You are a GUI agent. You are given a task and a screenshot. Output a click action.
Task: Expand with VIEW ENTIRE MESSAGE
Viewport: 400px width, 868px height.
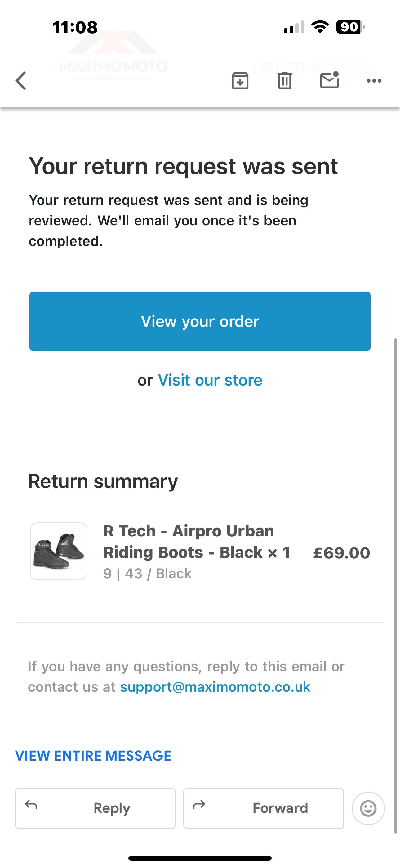click(x=93, y=756)
